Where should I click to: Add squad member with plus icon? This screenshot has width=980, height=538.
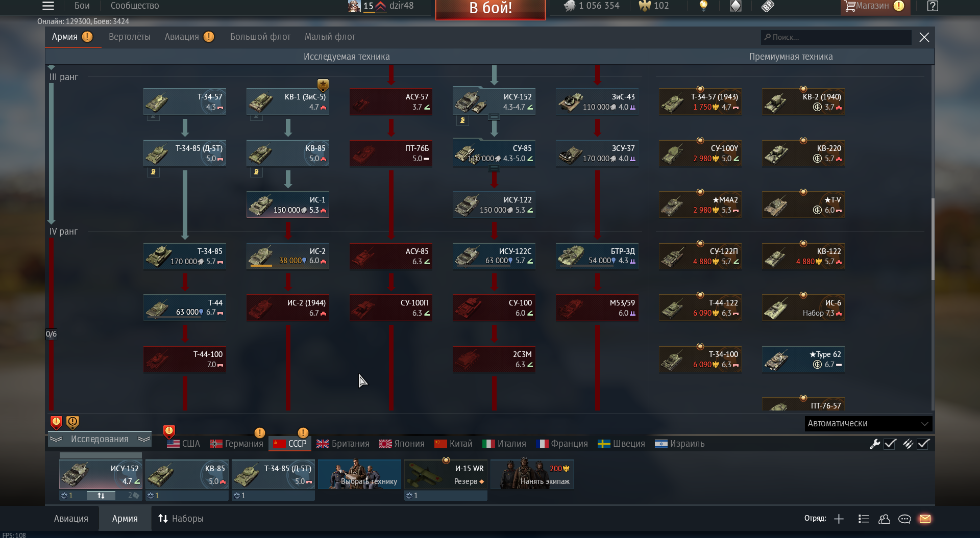pos(839,519)
